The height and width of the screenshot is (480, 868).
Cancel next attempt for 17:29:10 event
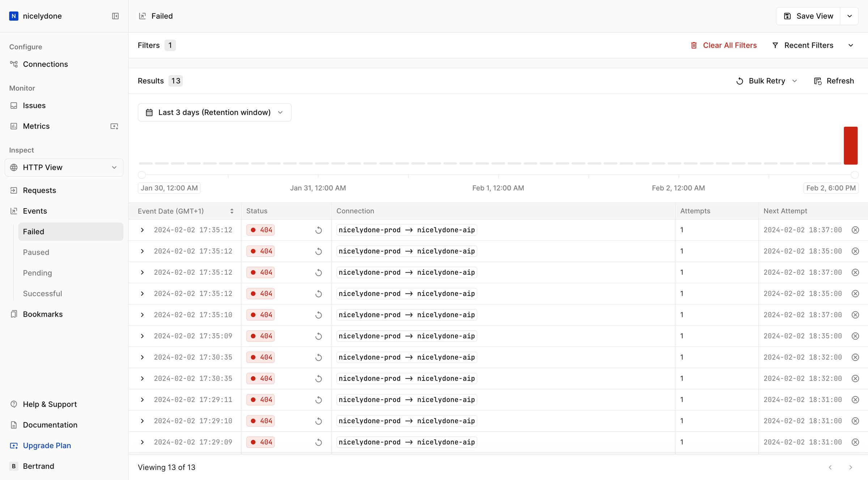pos(855,421)
